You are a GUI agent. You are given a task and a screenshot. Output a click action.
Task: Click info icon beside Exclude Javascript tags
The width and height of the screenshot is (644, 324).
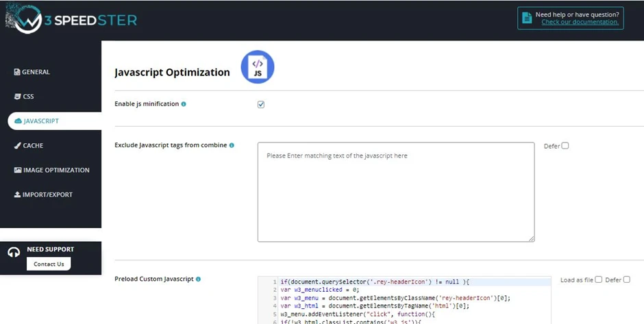(232, 145)
